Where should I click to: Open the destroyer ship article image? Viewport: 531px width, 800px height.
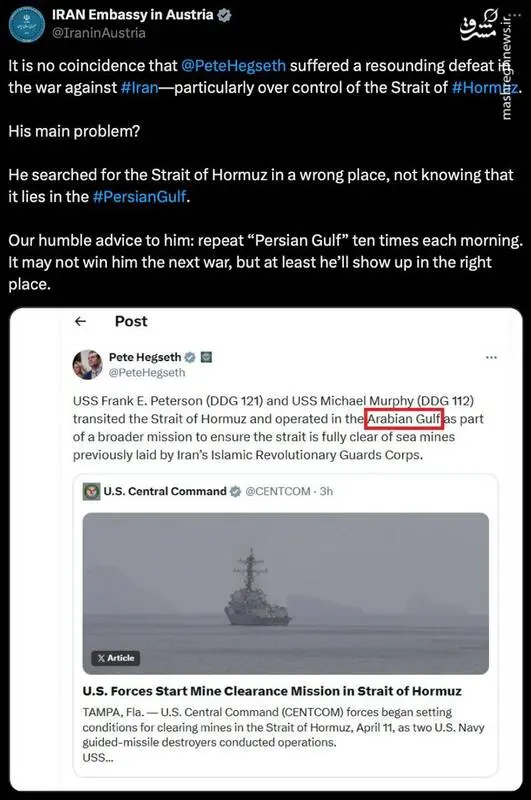click(286, 593)
